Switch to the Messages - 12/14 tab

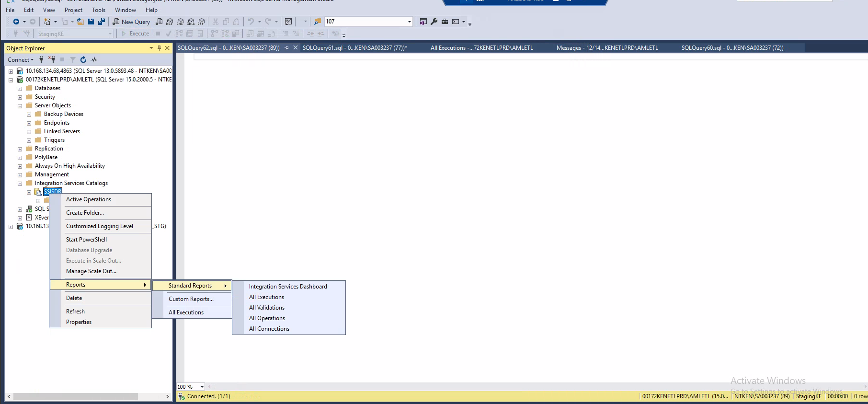(607, 48)
